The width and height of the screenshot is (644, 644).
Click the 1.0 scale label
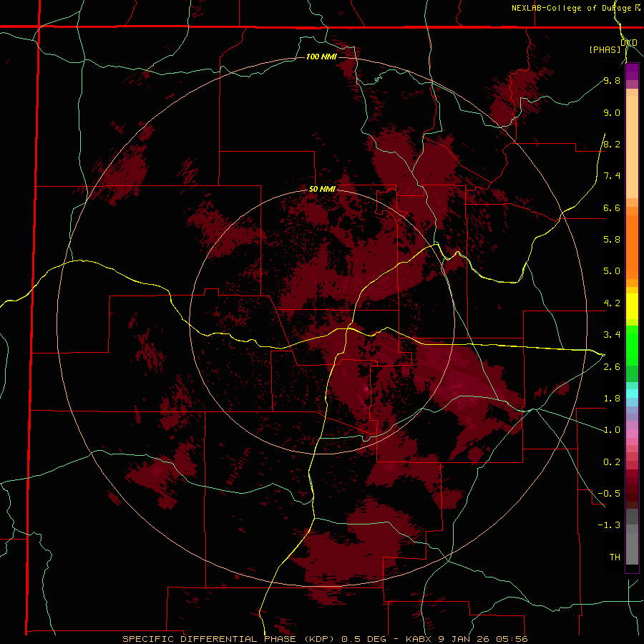[612, 430]
